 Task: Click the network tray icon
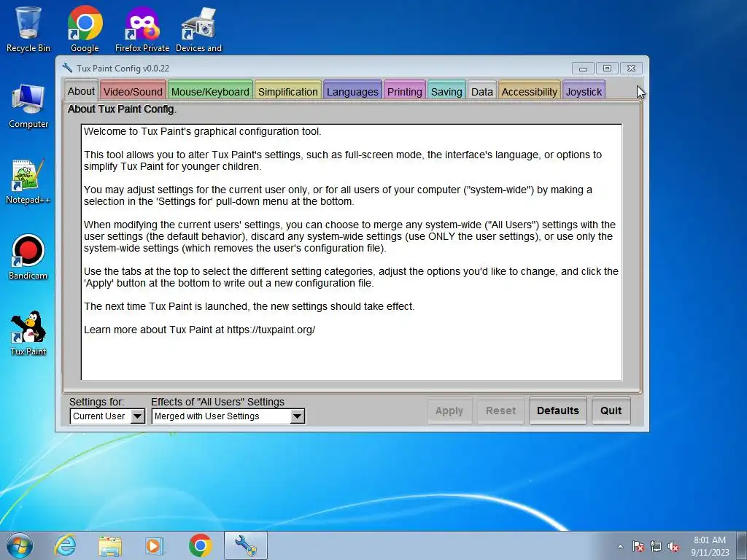pyautogui.click(x=656, y=546)
